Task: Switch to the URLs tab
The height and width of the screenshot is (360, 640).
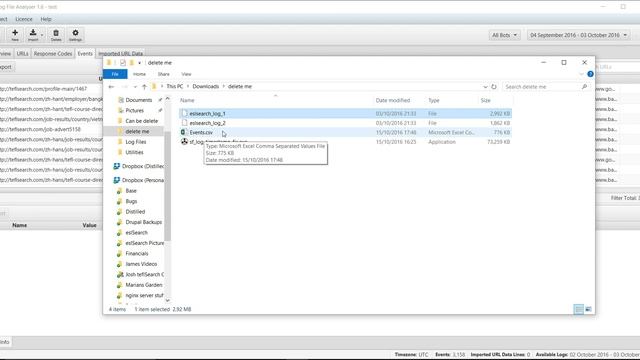Action: click(x=22, y=53)
